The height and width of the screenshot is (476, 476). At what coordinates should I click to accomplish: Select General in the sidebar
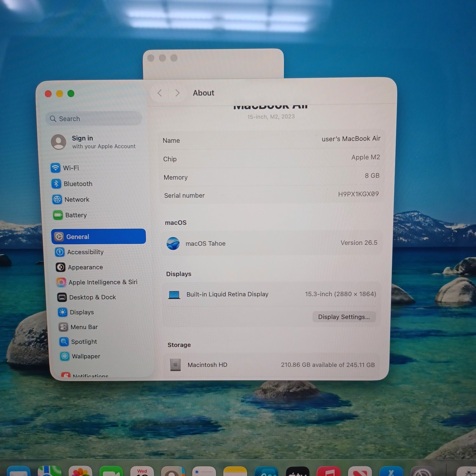point(98,236)
